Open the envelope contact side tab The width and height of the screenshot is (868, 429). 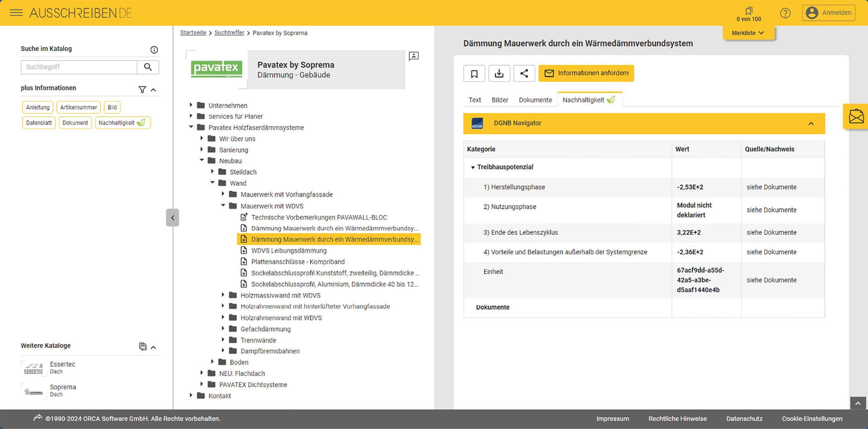(x=856, y=117)
